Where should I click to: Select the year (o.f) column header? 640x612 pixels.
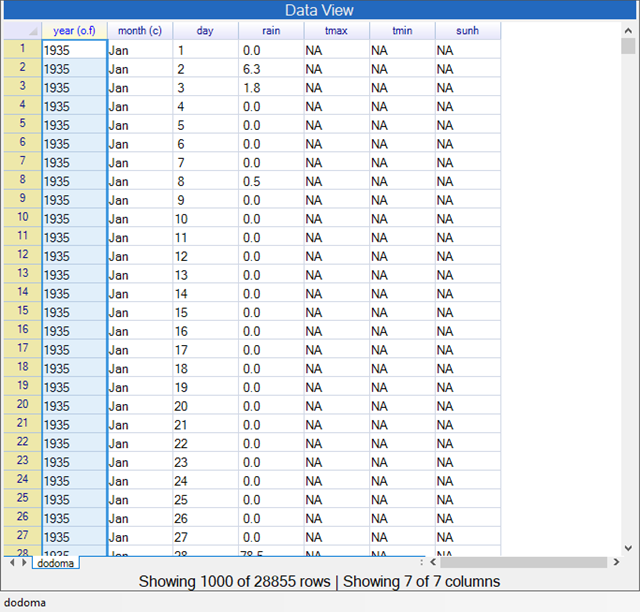point(74,31)
